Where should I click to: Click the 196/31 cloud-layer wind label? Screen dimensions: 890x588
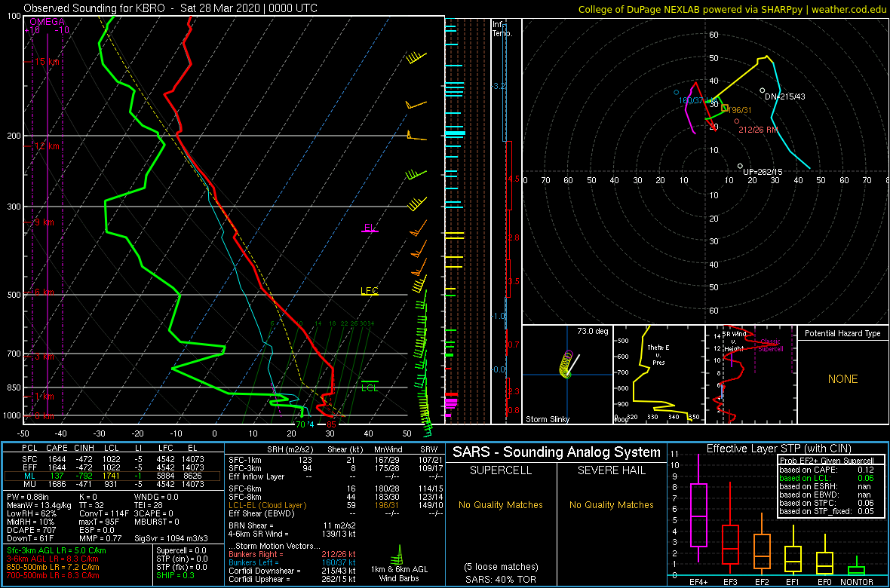(x=739, y=110)
